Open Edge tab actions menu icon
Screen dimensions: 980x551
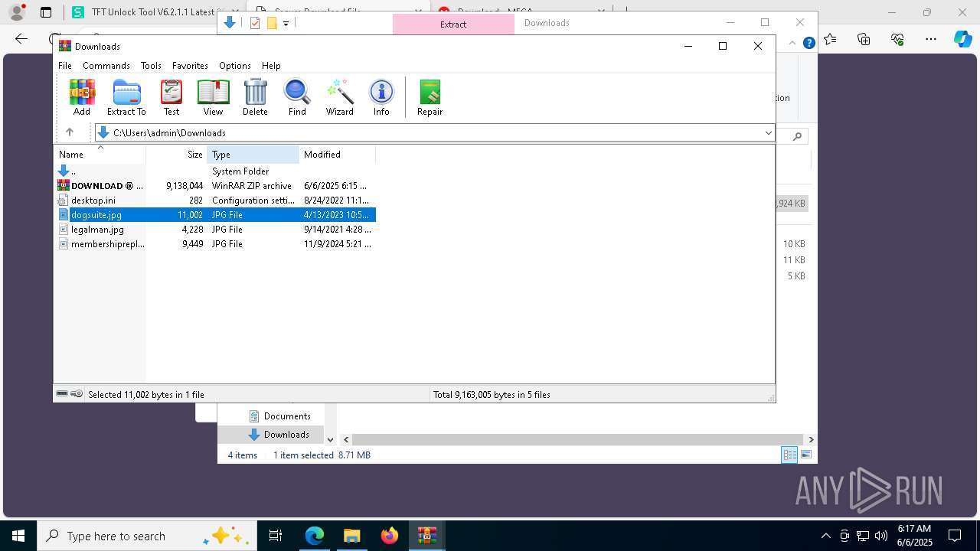point(46,12)
